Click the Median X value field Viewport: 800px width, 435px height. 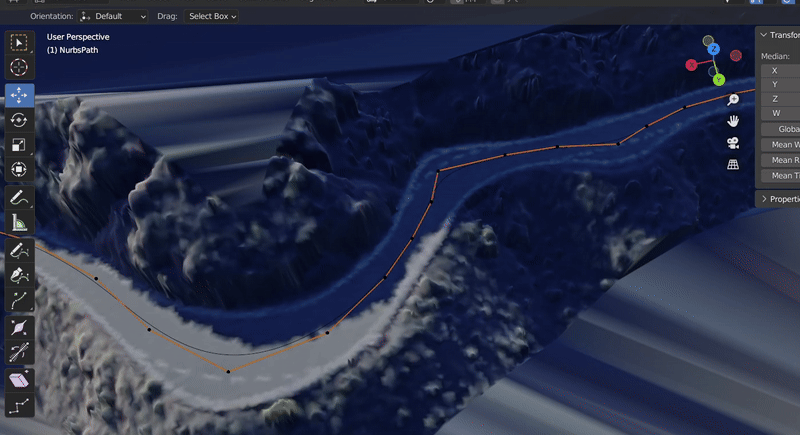tap(781, 71)
